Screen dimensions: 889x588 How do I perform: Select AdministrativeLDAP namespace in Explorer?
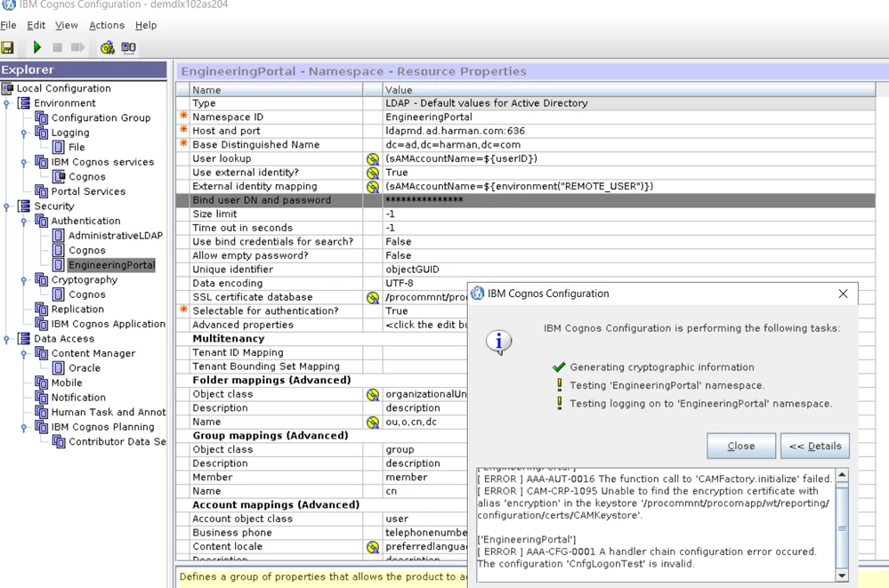coord(115,236)
